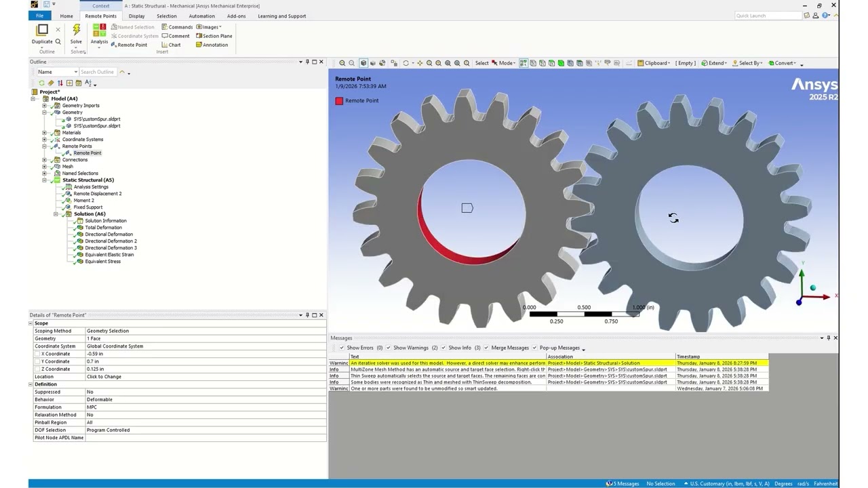Expand the Geometry Imports node

point(44,106)
